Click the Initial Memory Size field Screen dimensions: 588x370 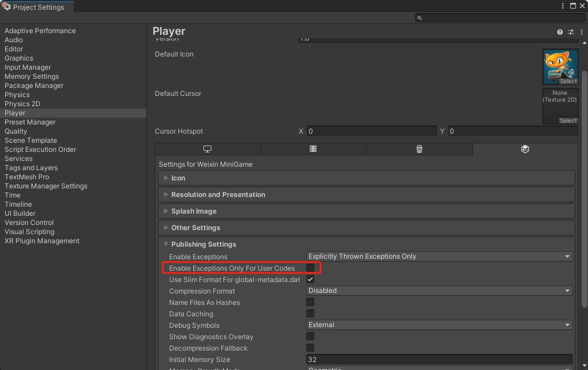tap(439, 360)
